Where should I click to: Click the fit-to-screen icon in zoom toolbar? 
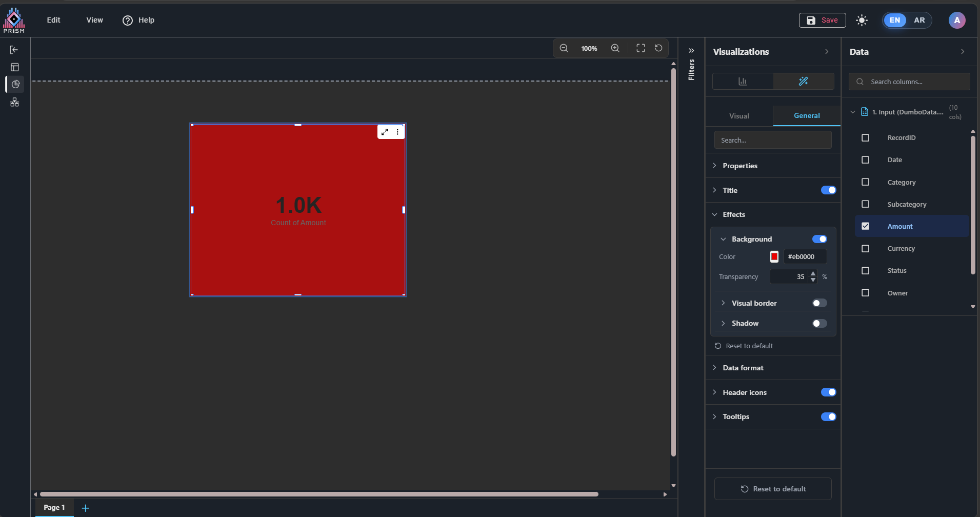tap(641, 48)
